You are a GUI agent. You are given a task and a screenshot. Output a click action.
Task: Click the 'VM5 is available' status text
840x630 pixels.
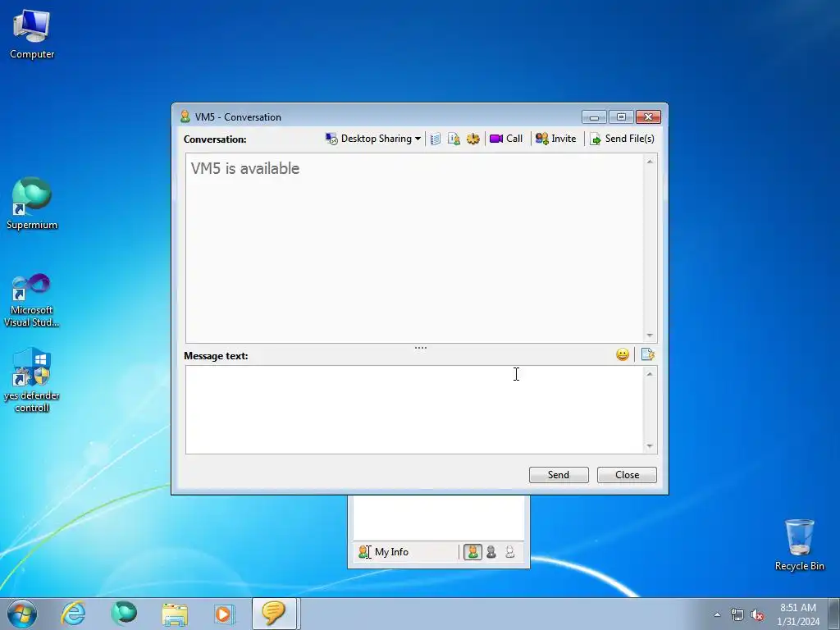pyautogui.click(x=244, y=168)
